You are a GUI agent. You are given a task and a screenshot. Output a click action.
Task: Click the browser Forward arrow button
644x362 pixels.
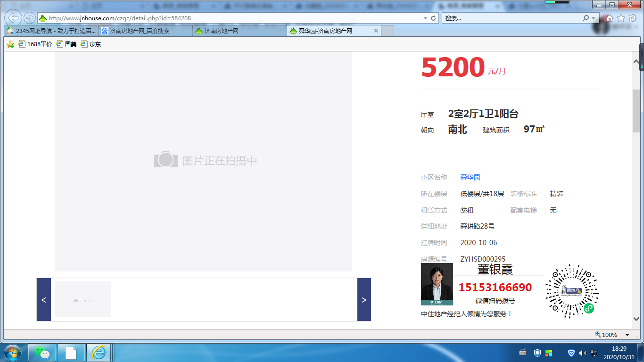point(30,18)
